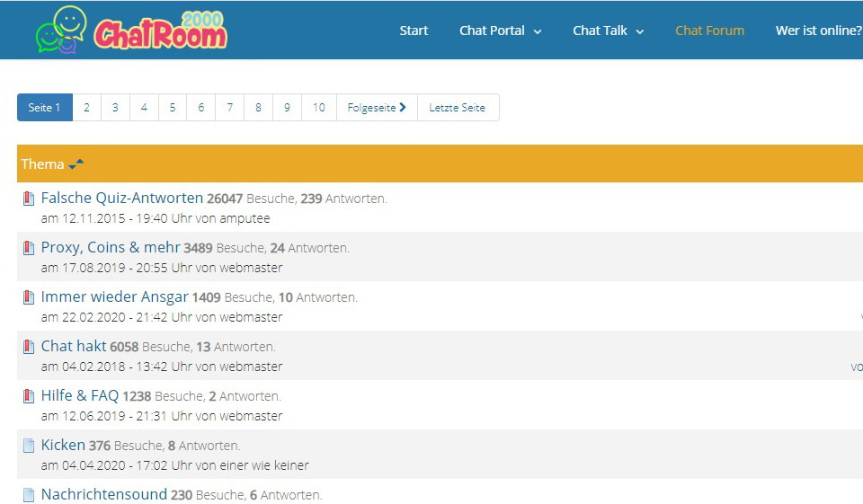Click the document icon beside Kicken
This screenshot has height=504, width=863.
coord(29,446)
